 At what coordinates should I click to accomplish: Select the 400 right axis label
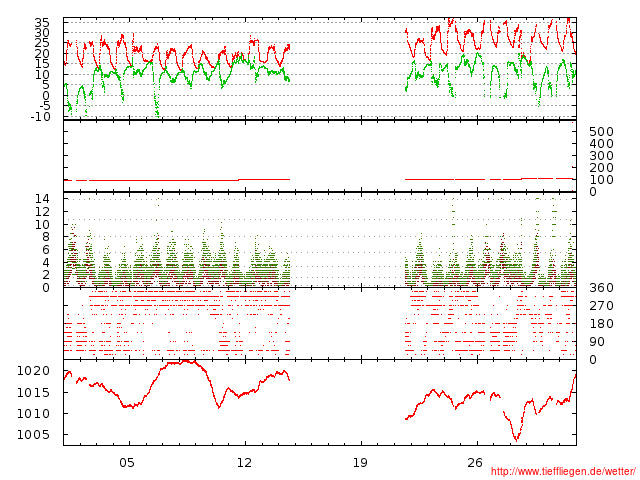click(x=600, y=144)
